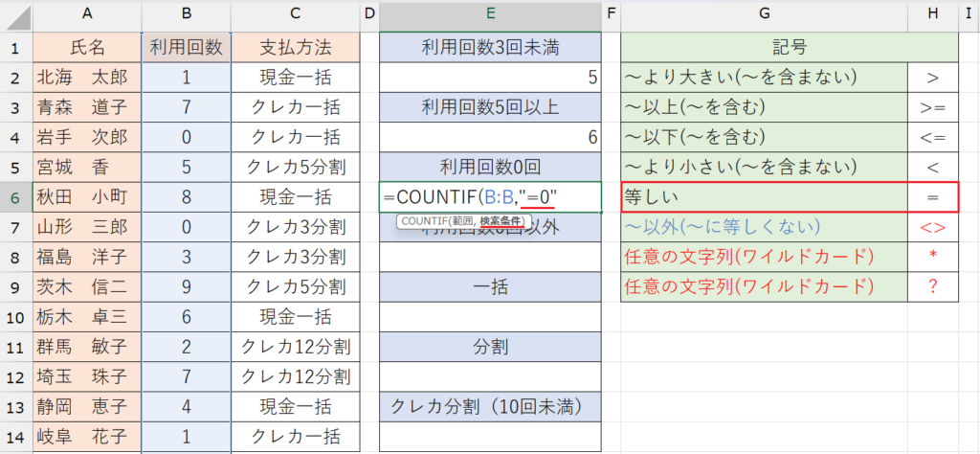Click 現金一括 in 北海 太郎 row

click(x=296, y=78)
